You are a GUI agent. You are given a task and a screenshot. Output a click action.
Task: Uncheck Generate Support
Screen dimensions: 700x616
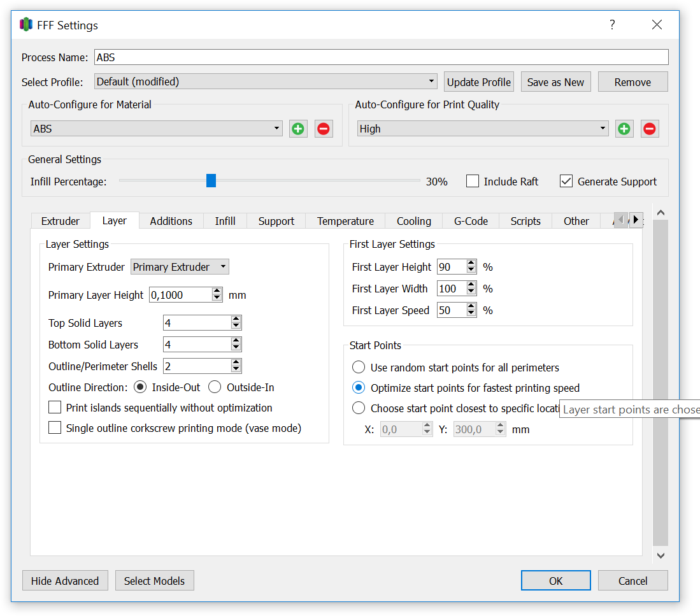click(566, 181)
